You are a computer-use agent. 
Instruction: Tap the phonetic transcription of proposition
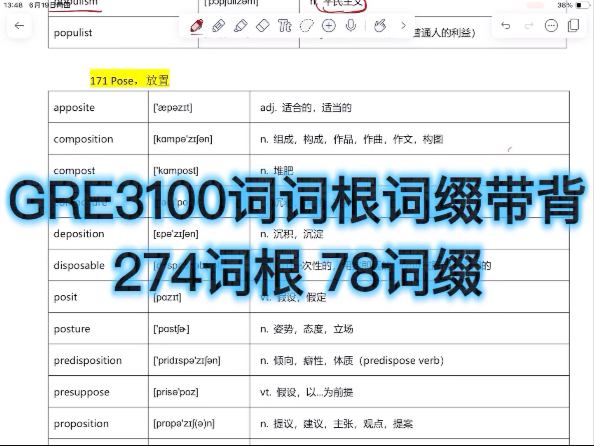click(184, 424)
